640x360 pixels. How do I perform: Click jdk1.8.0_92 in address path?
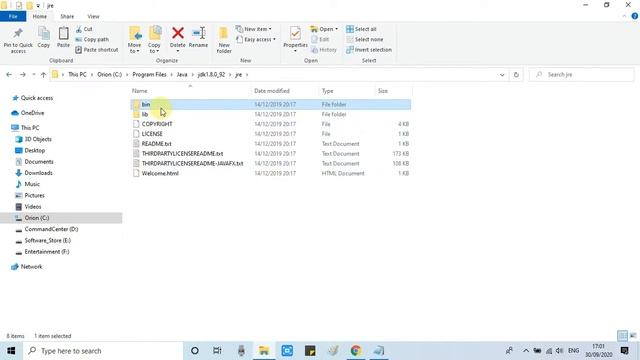(211, 75)
